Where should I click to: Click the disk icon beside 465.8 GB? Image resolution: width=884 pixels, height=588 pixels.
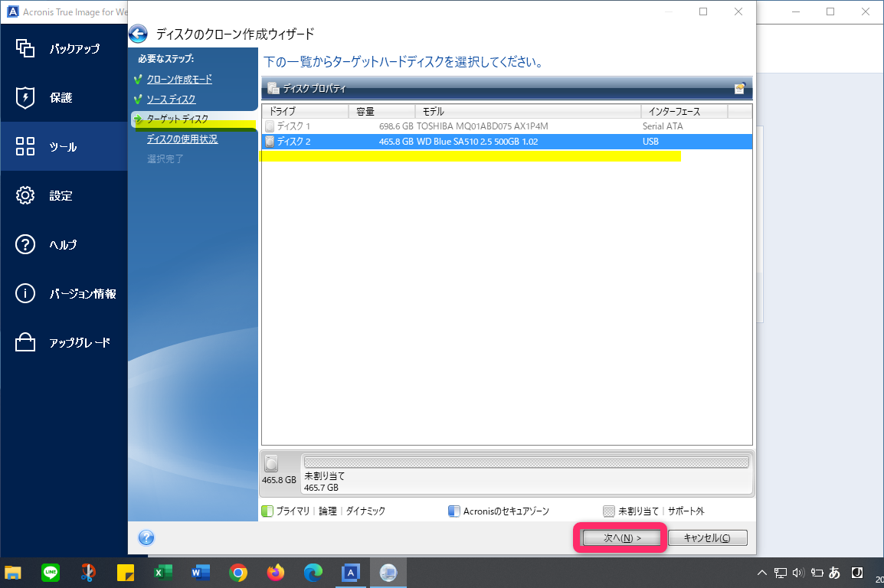(x=271, y=463)
